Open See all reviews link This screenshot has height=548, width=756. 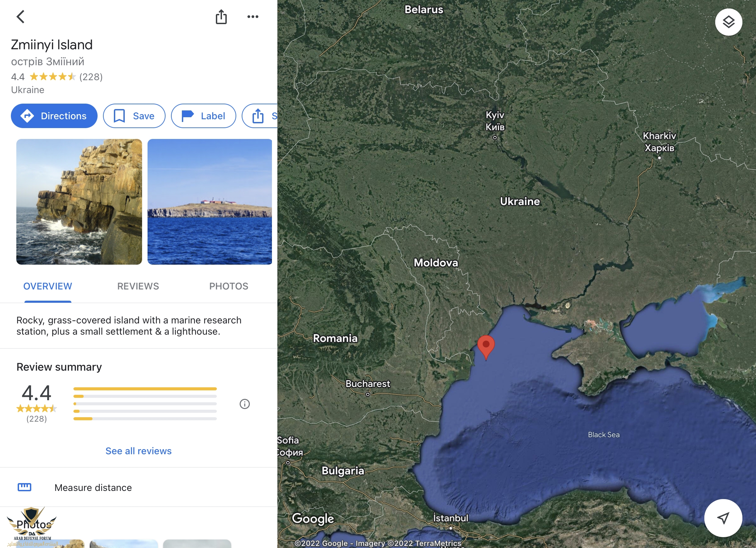pos(138,451)
